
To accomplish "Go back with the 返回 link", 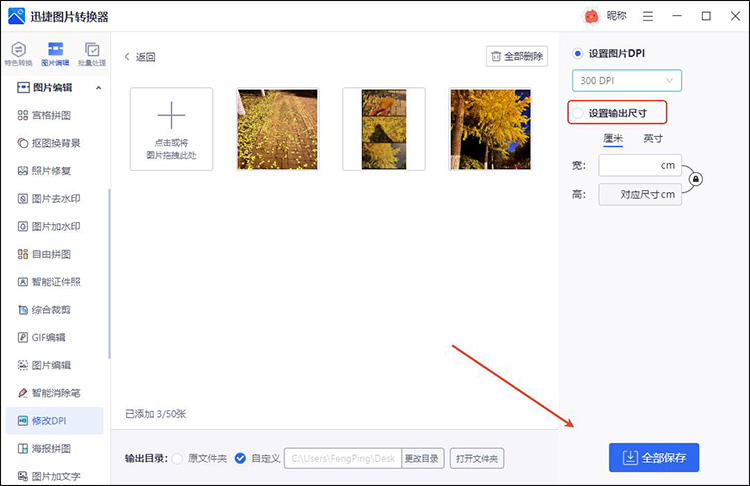I will tap(140, 57).
